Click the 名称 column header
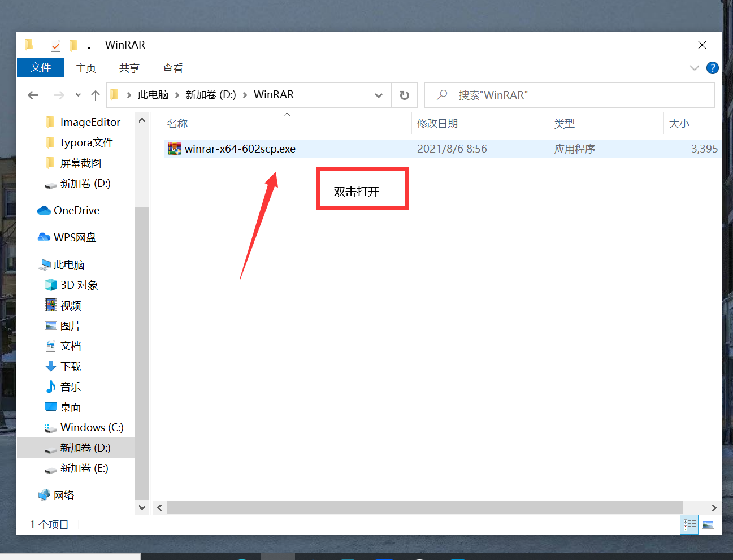The width and height of the screenshot is (733, 560). click(177, 123)
